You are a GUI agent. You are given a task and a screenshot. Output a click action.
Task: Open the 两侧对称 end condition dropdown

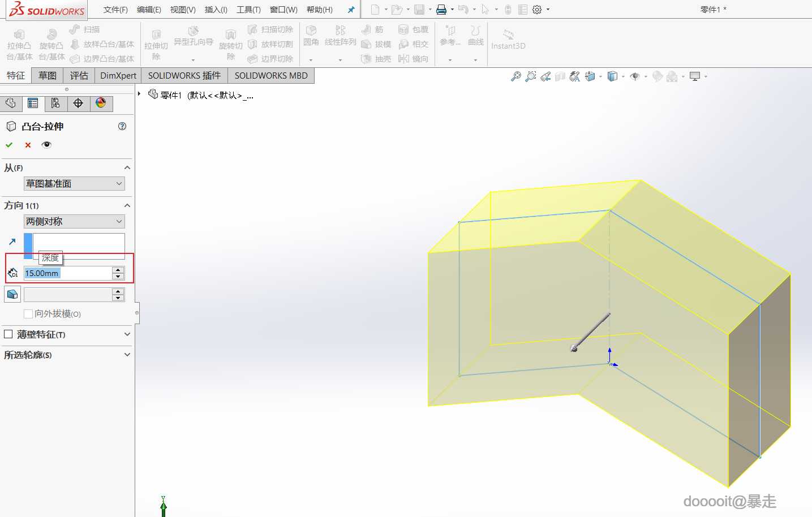tap(74, 221)
